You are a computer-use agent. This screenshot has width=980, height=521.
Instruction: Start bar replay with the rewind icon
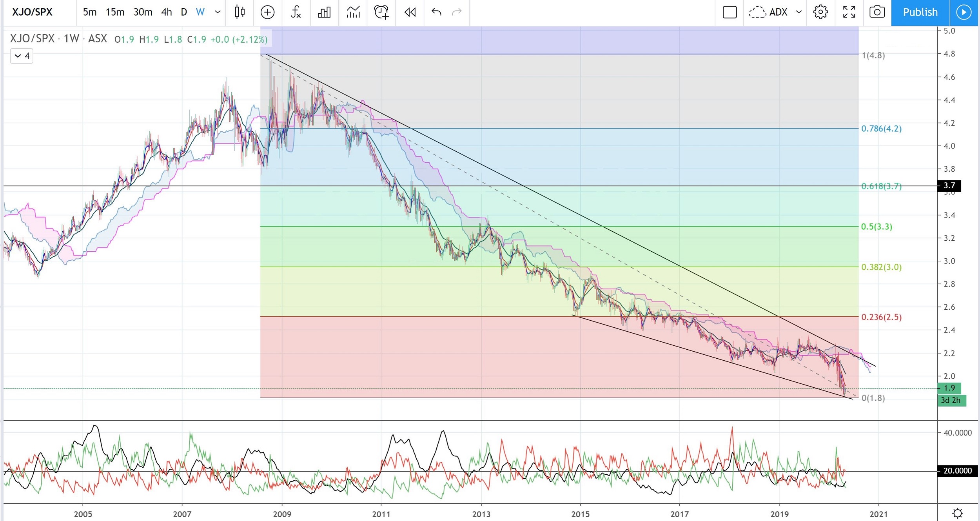(x=410, y=12)
